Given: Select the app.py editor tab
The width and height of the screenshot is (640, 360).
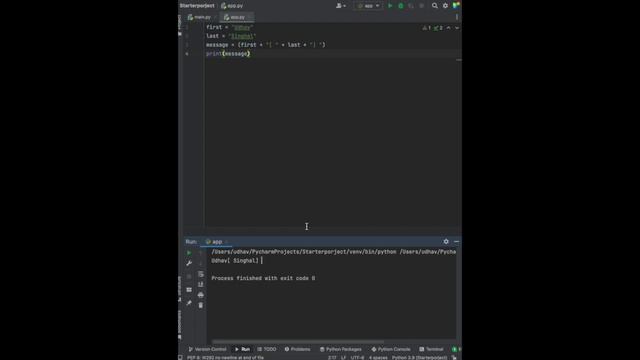Looking at the screenshot, I should click(236, 17).
